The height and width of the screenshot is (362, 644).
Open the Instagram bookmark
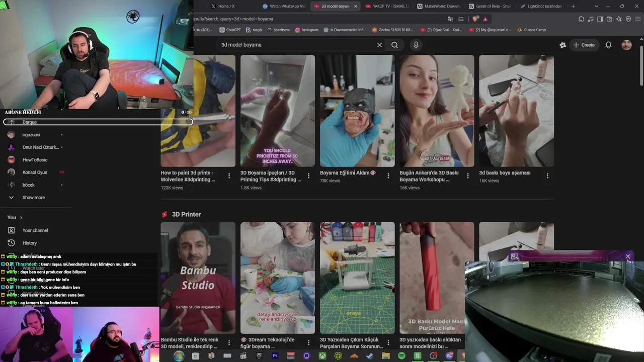pyautogui.click(x=306, y=30)
